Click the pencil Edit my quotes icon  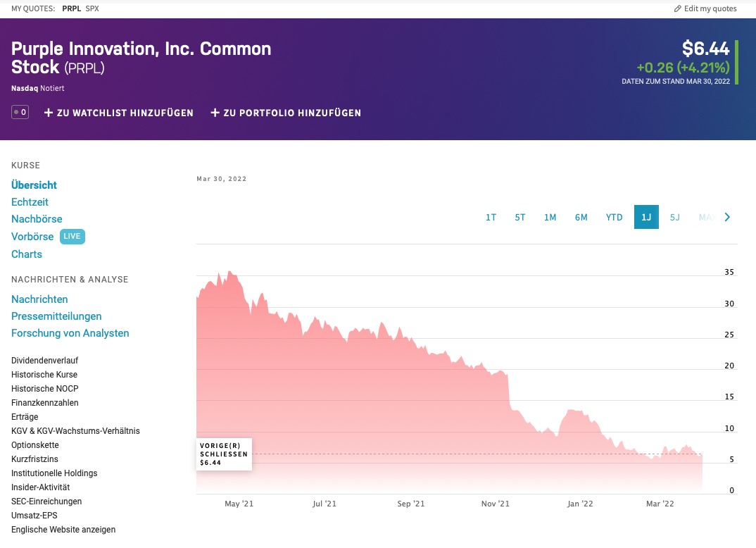pos(678,9)
